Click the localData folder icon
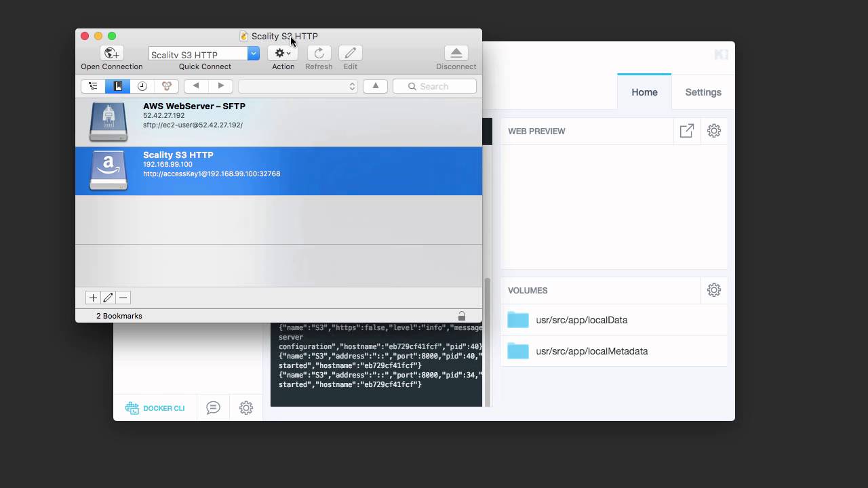Image resolution: width=868 pixels, height=488 pixels. pos(518,320)
